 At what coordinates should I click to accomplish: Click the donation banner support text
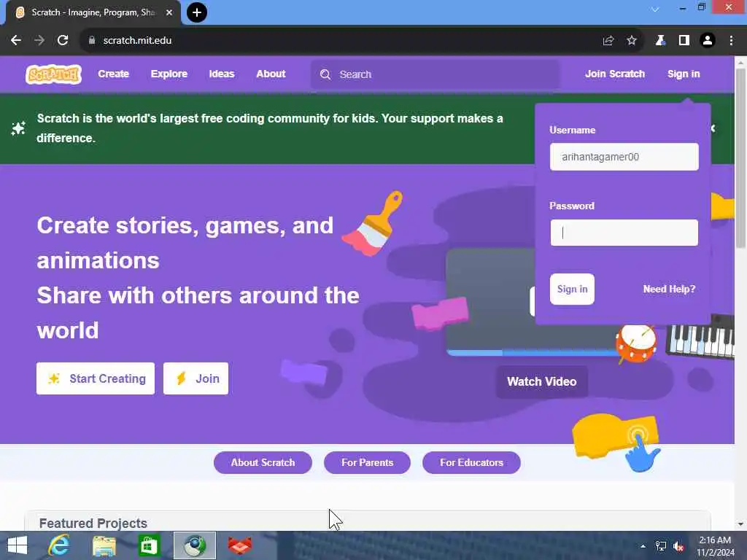coord(270,128)
